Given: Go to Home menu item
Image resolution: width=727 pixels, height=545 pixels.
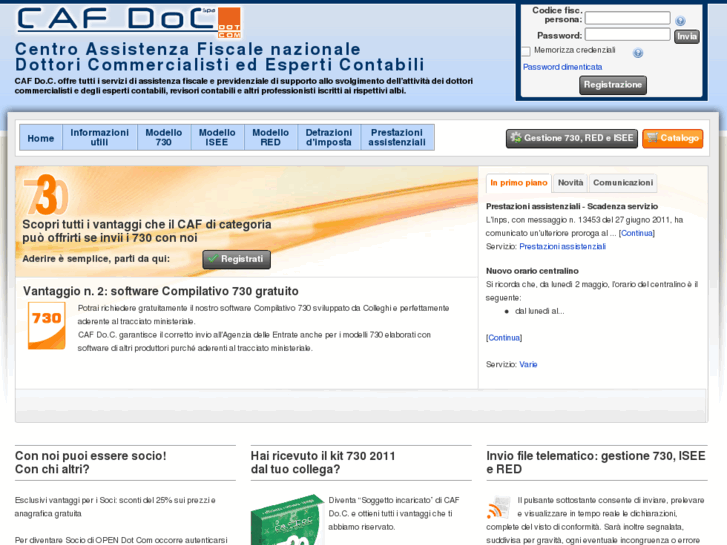Looking at the screenshot, I should pyautogui.click(x=41, y=138).
